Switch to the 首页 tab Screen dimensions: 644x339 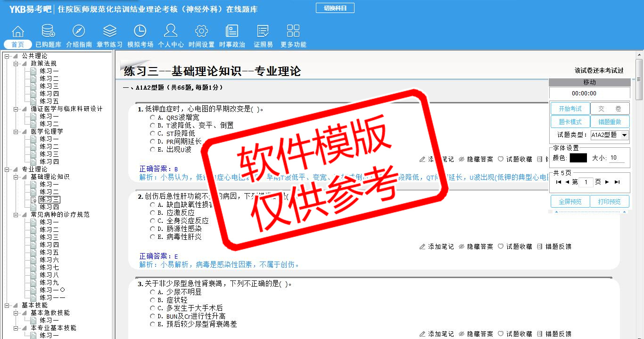[18, 44]
